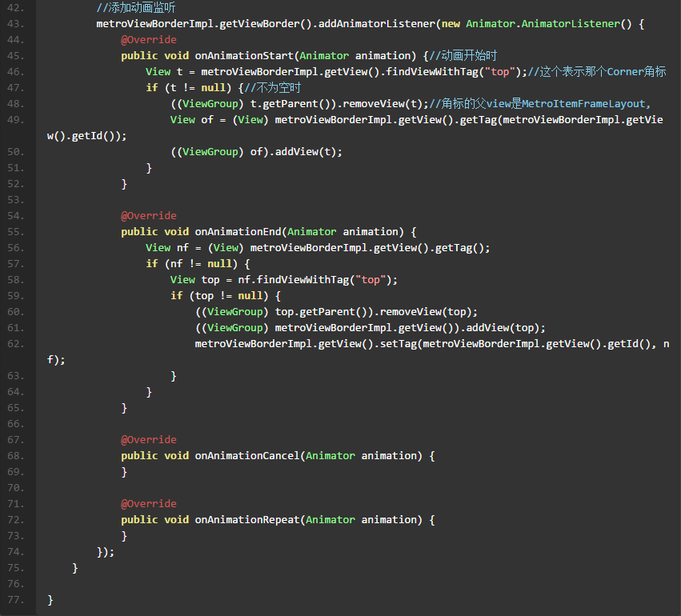The height and width of the screenshot is (616, 681).
Task: Click line number 77 in the gutter
Action: coord(16,600)
